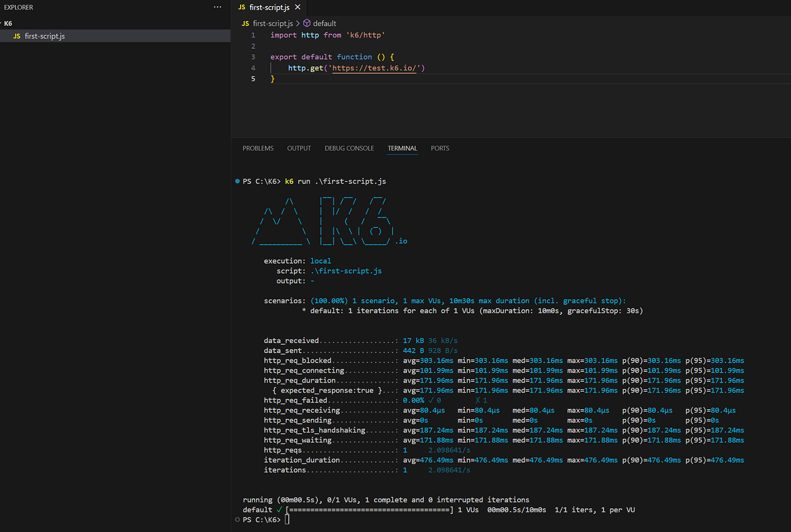Click the empty prompt circle indicator in terminal

[237, 519]
